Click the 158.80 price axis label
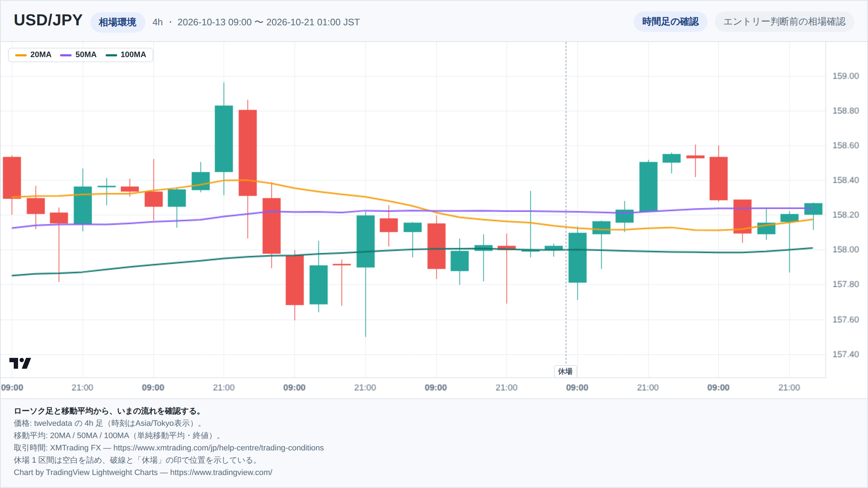The image size is (868, 488). [x=845, y=111]
